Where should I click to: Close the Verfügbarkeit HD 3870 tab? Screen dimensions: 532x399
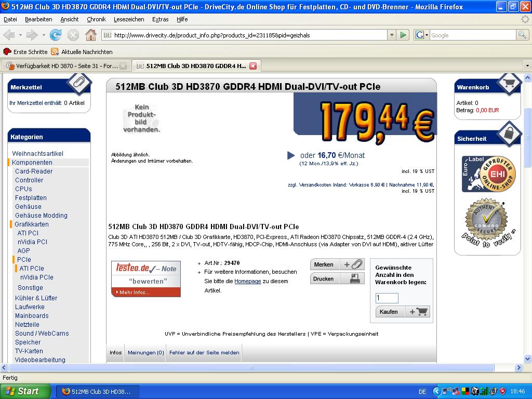coord(124,66)
